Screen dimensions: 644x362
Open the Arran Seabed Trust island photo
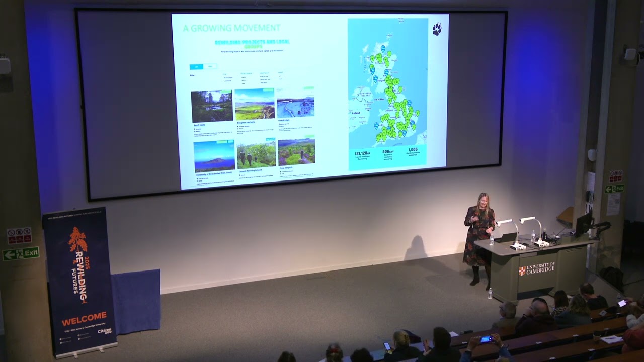point(214,156)
